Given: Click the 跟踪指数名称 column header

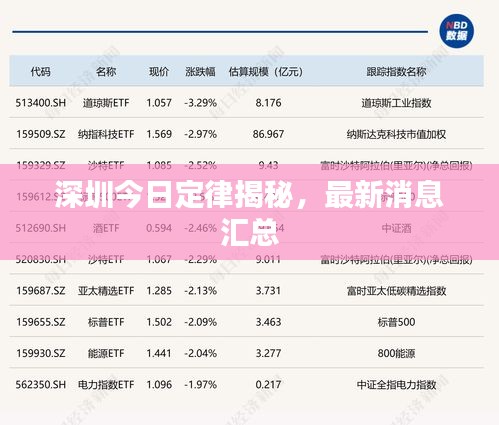Looking at the screenshot, I should pyautogui.click(x=396, y=71).
